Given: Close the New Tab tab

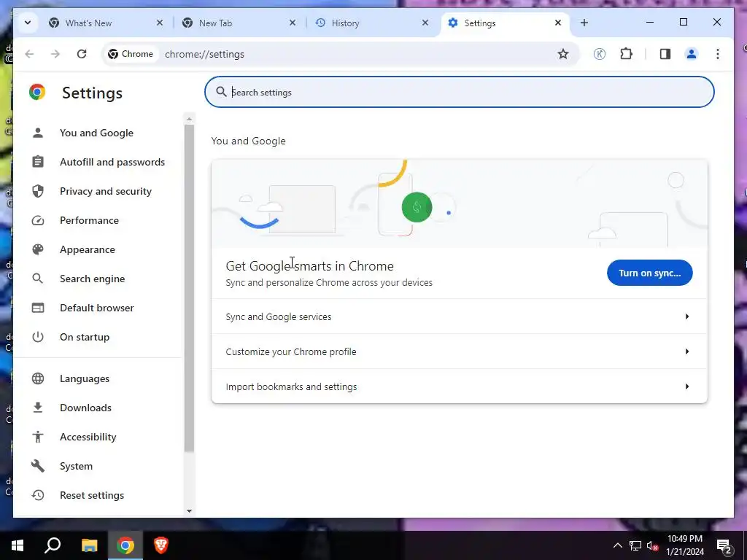Looking at the screenshot, I should pyautogui.click(x=293, y=23).
